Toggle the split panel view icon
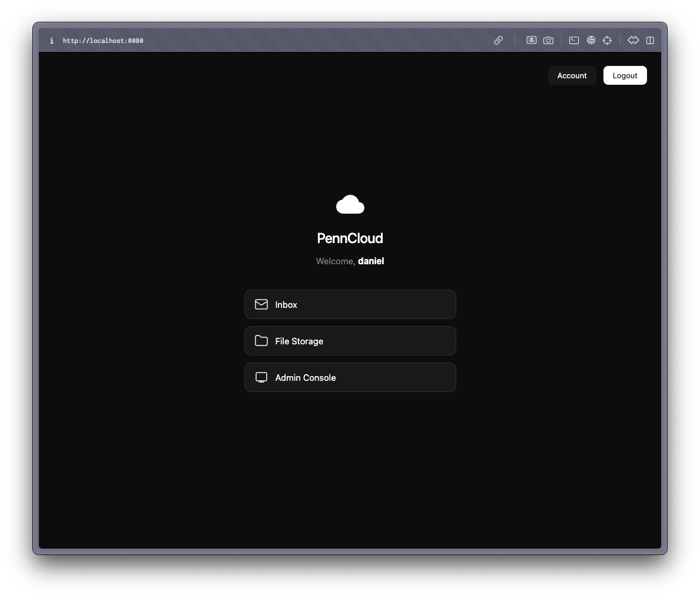The height and width of the screenshot is (598, 700). [650, 40]
